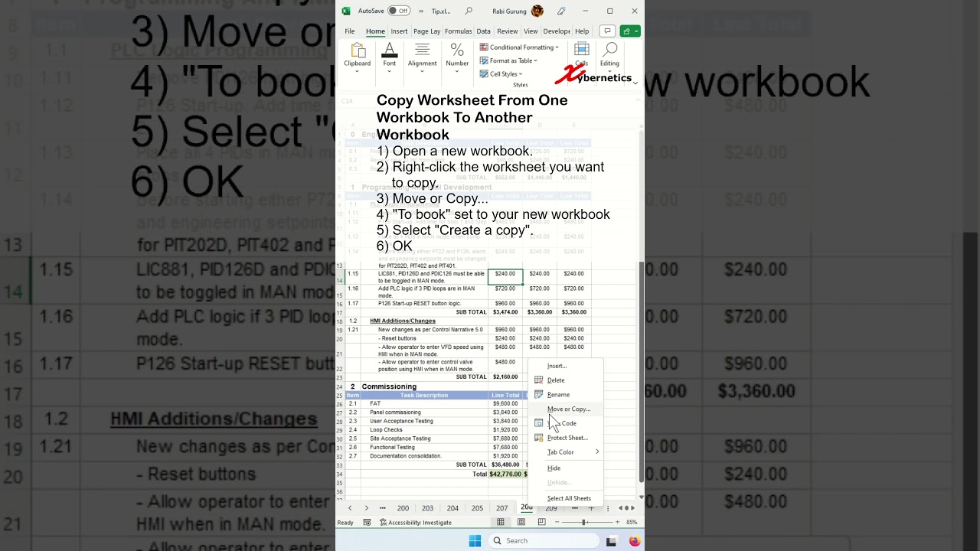Add a new sheet with the plus button
The height and width of the screenshot is (551, 980).
click(590, 508)
